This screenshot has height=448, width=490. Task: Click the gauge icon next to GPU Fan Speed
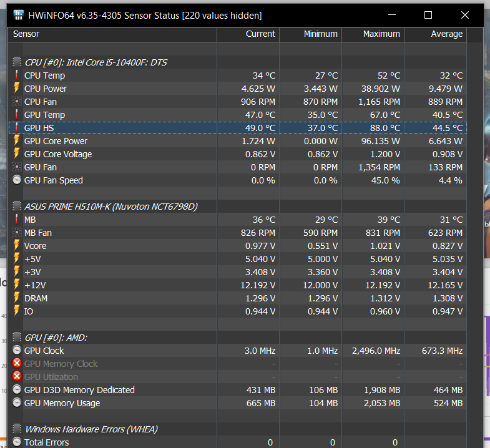tap(17, 180)
